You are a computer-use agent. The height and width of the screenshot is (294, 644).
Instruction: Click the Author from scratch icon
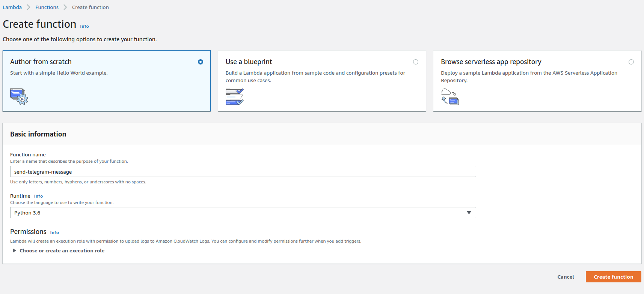(19, 96)
